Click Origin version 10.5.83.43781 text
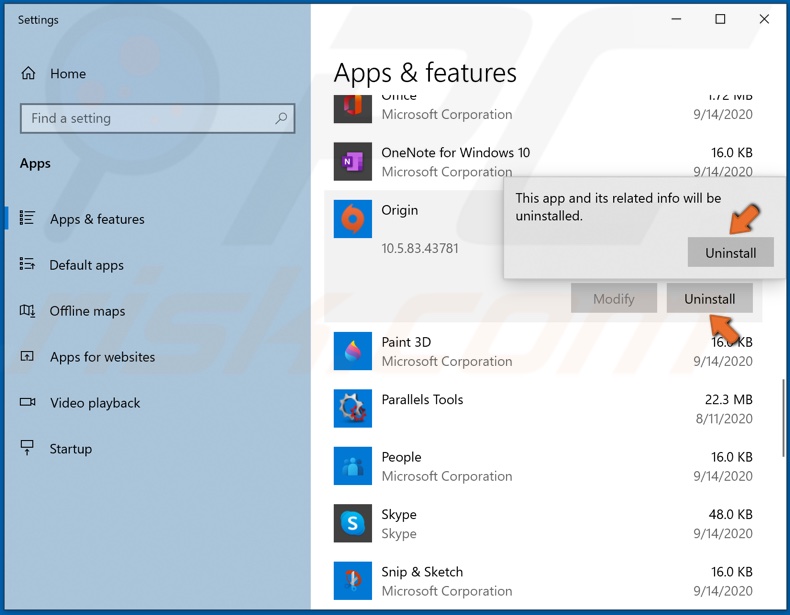The width and height of the screenshot is (790, 615). click(x=420, y=248)
